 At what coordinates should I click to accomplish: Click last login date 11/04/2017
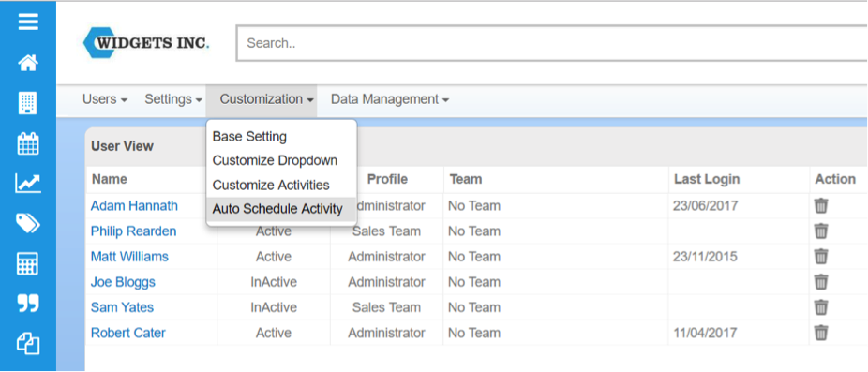pyautogui.click(x=705, y=333)
